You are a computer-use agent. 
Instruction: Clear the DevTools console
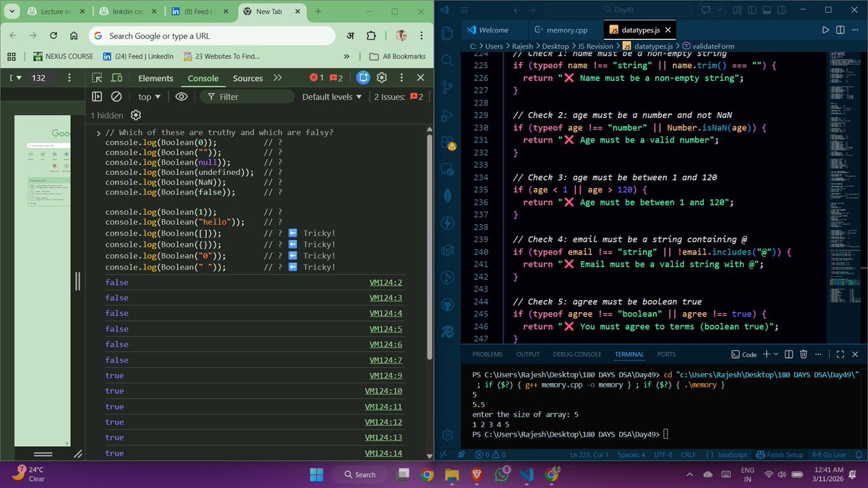[x=116, y=97]
